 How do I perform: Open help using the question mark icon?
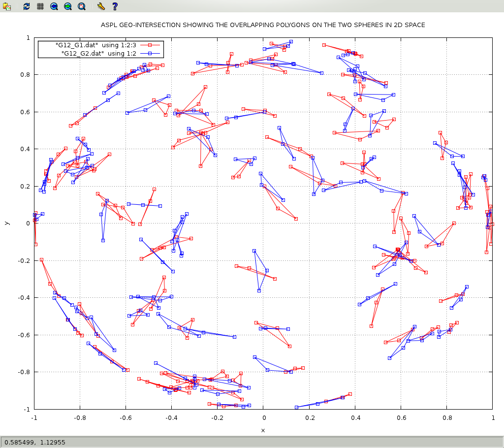click(115, 6)
